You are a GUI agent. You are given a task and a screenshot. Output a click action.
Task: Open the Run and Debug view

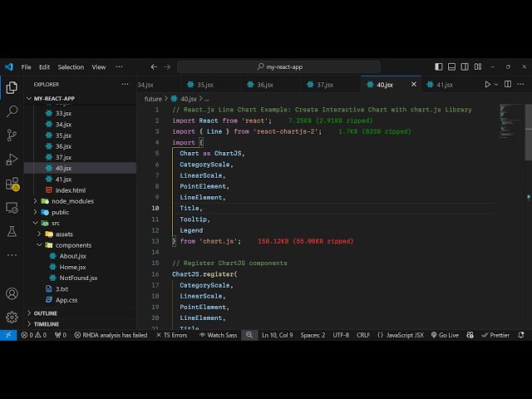click(x=12, y=159)
